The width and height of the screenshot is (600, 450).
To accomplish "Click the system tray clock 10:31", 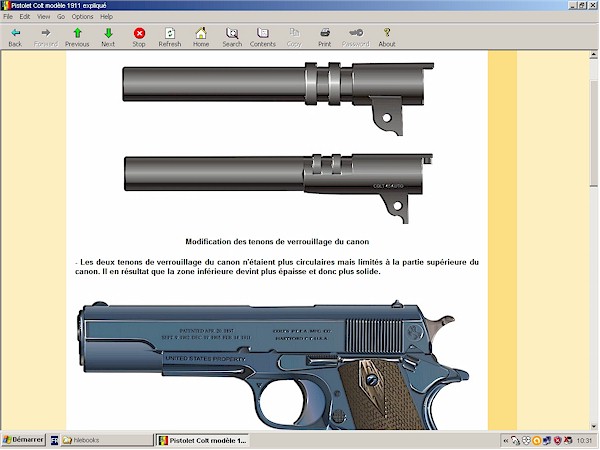I will (x=584, y=441).
